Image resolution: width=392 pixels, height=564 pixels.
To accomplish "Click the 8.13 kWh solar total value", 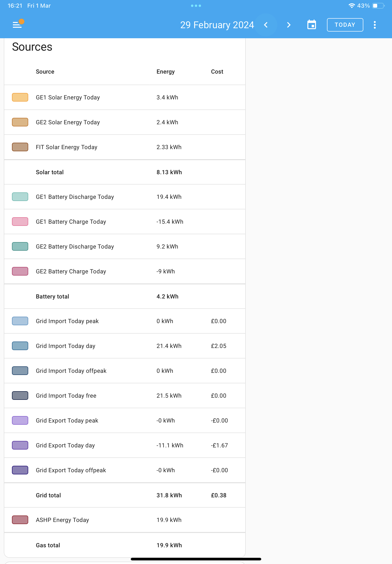I will pos(169,172).
